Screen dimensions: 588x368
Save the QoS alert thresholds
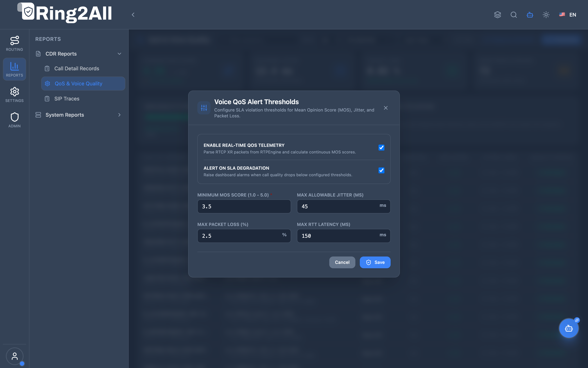(375, 262)
